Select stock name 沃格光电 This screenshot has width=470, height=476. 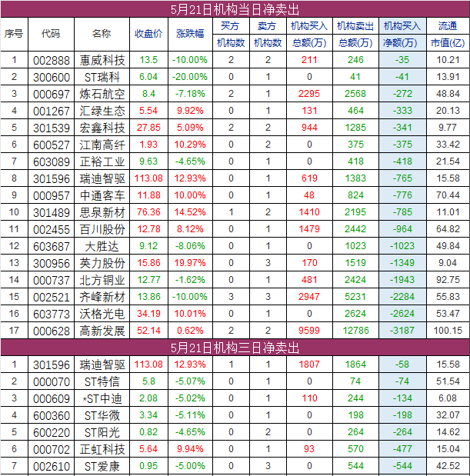pyautogui.click(x=102, y=314)
